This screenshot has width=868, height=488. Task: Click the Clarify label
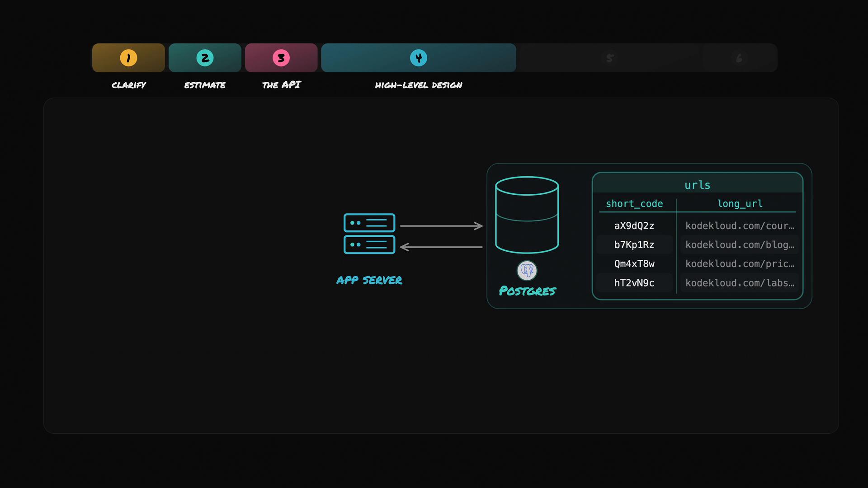tap(129, 85)
